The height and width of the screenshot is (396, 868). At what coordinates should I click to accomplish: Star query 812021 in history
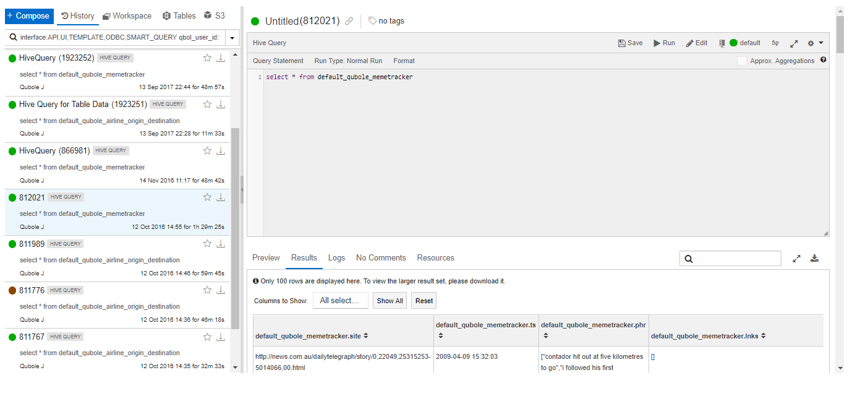208,197
